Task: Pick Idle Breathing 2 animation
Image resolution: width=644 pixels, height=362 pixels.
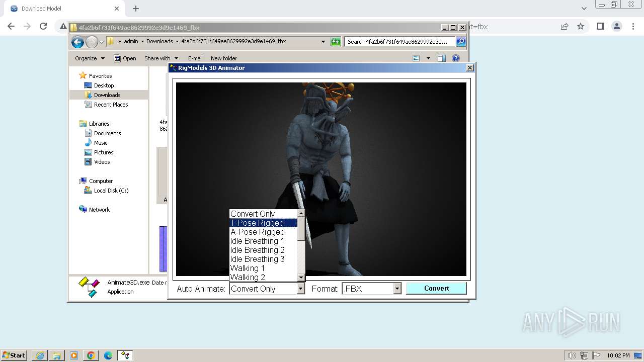Action: click(x=263, y=250)
